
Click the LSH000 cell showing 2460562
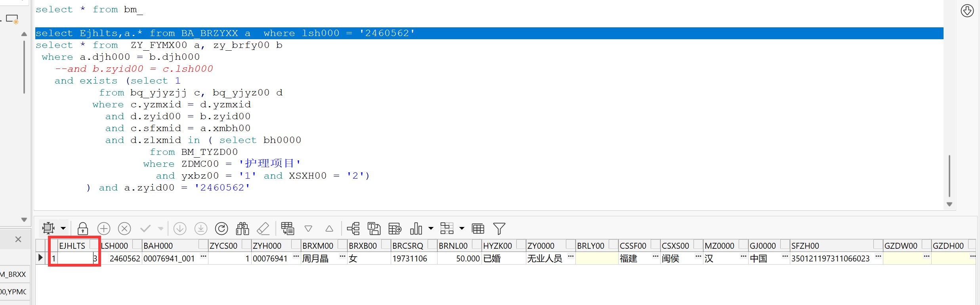tap(121, 258)
